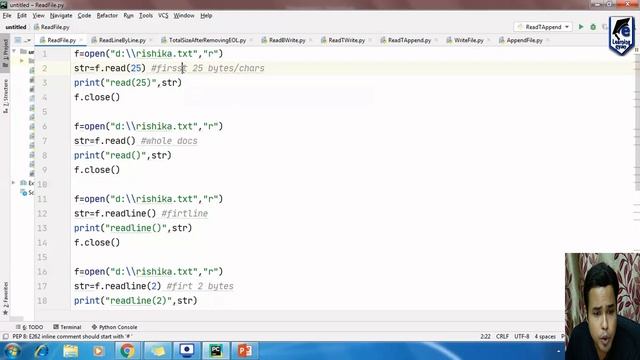640x360 pixels.
Task: Expand External Libraries node in project tree
Action: 14,183
